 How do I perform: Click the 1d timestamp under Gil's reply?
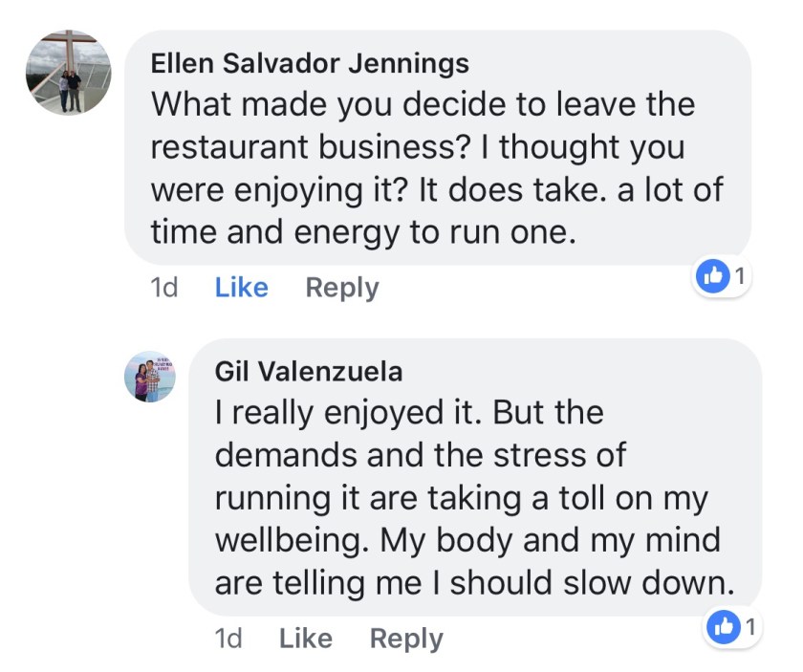point(228,638)
